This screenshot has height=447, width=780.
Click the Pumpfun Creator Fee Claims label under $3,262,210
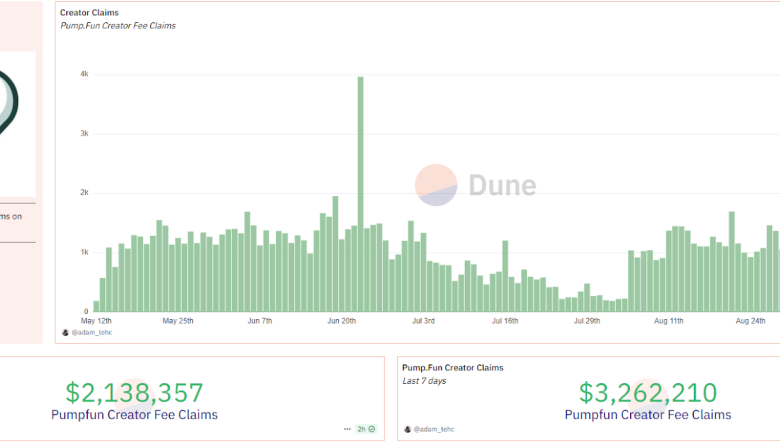click(647, 414)
